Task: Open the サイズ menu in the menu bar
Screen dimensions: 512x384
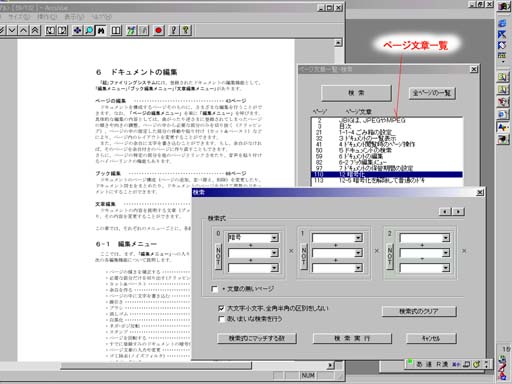Action: tap(19, 16)
